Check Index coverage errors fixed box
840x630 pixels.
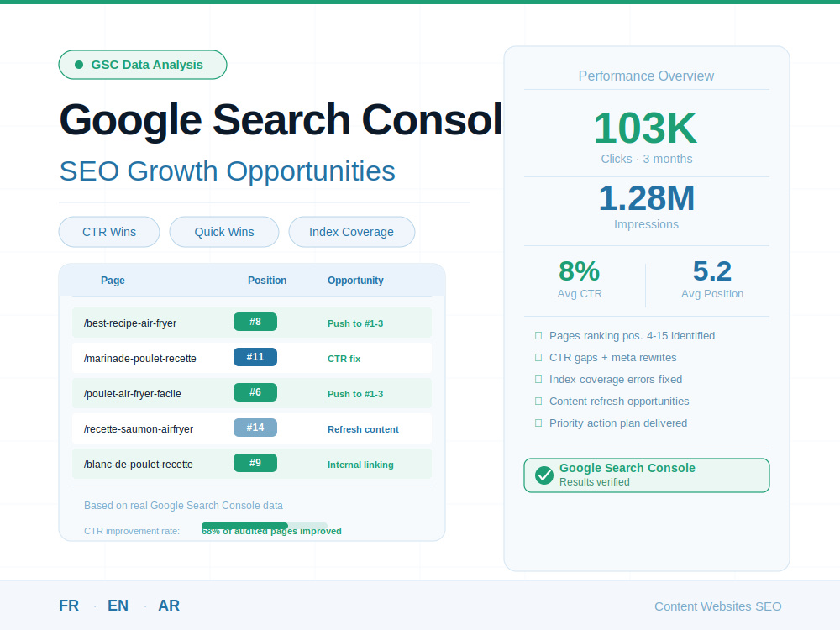[538, 380]
